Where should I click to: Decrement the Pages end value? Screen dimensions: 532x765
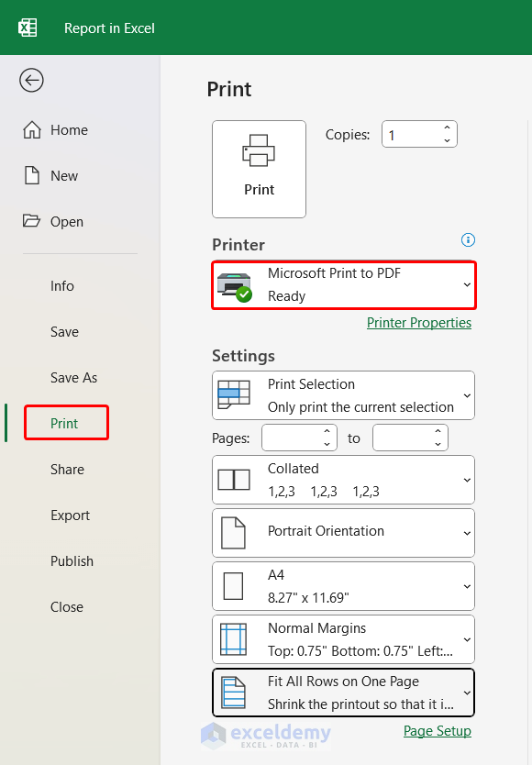pos(438,444)
